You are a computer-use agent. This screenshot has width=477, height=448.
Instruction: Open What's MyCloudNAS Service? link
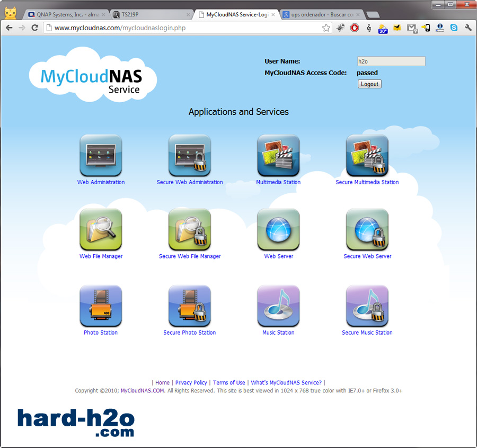(x=286, y=383)
